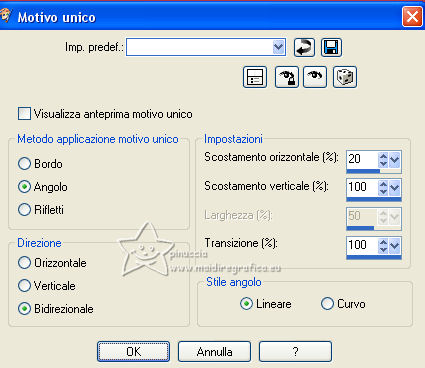Decrease Scostamento orizzontale with down arrow

(383, 164)
